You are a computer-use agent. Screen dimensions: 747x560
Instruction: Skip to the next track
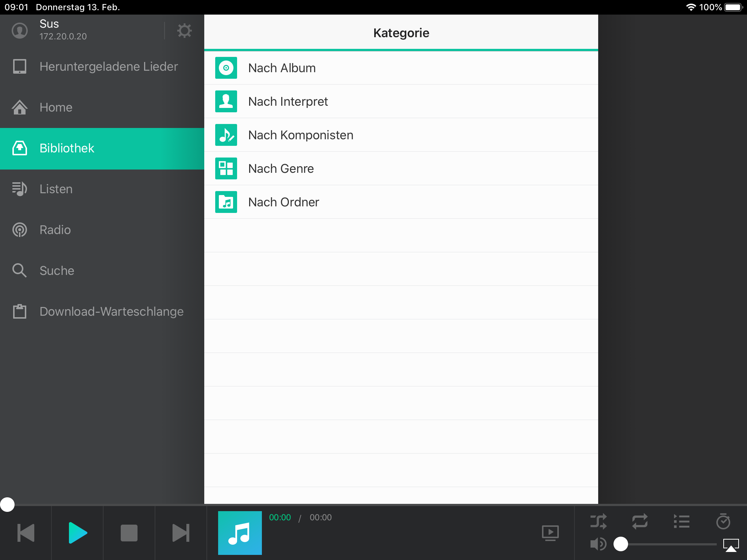pyautogui.click(x=181, y=533)
